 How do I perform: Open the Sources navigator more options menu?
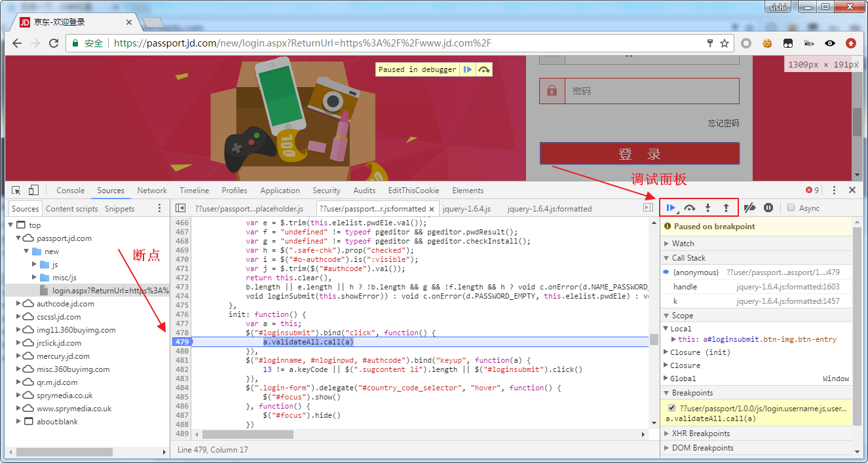(159, 208)
